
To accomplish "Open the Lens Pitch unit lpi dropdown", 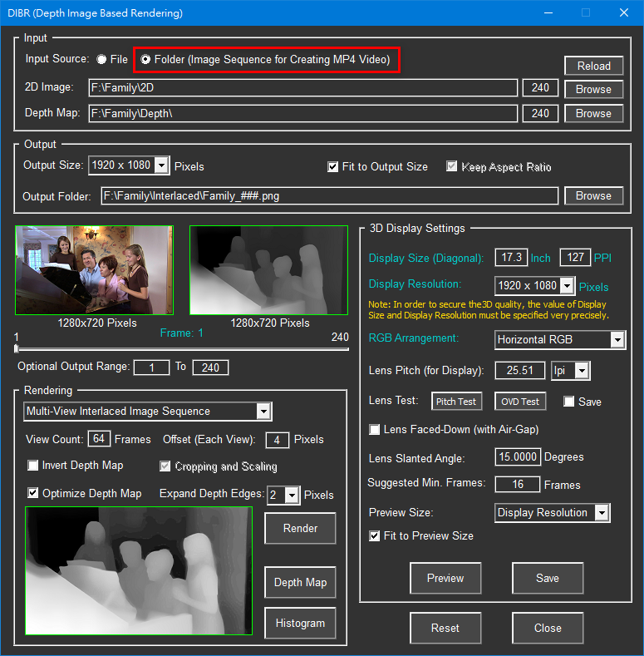I will click(583, 371).
